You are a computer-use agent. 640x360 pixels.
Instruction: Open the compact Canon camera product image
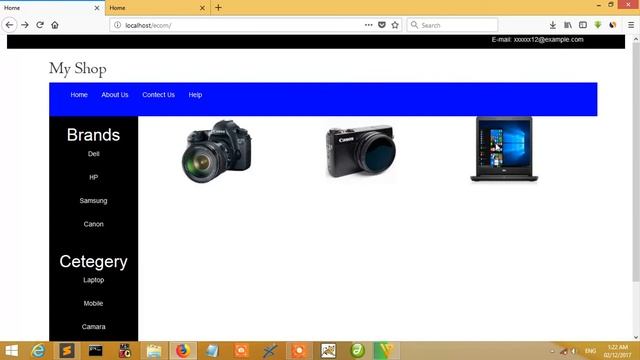click(x=361, y=151)
